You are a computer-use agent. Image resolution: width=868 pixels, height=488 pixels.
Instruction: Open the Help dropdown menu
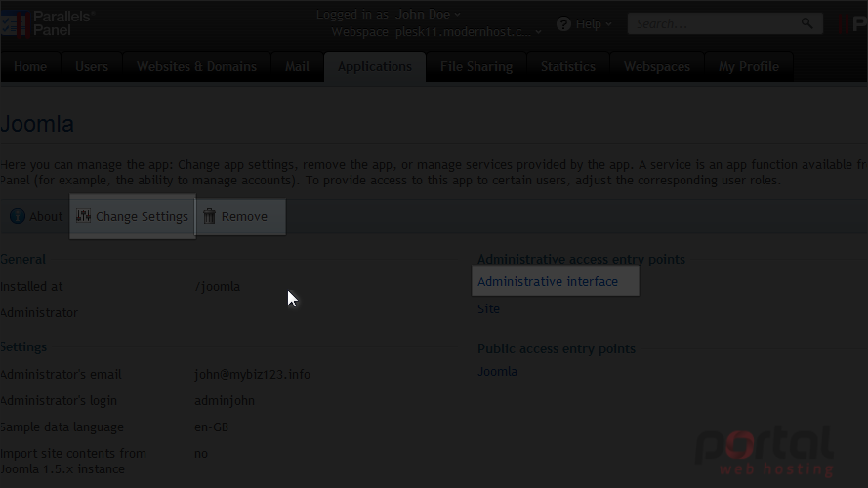point(593,23)
